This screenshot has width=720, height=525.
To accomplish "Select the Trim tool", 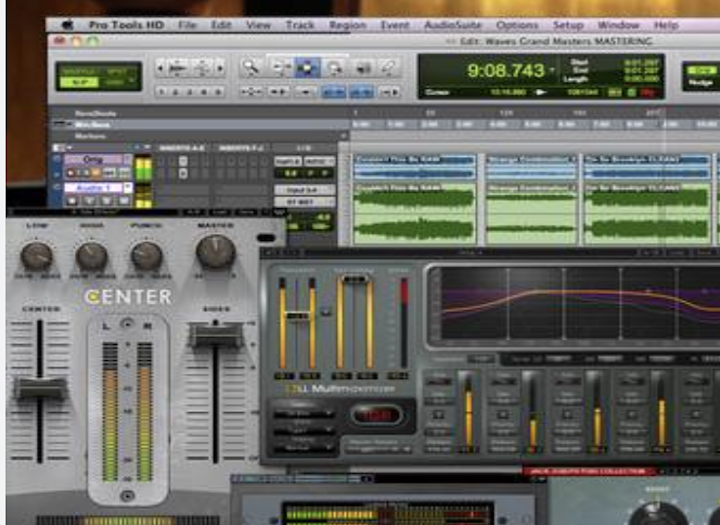I will (x=279, y=68).
